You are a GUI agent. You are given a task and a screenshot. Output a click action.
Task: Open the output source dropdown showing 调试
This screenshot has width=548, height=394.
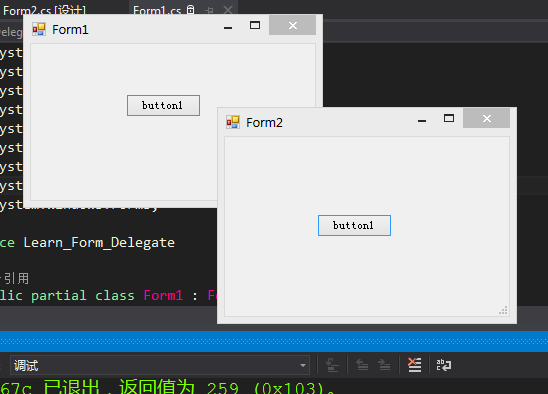tap(160, 365)
